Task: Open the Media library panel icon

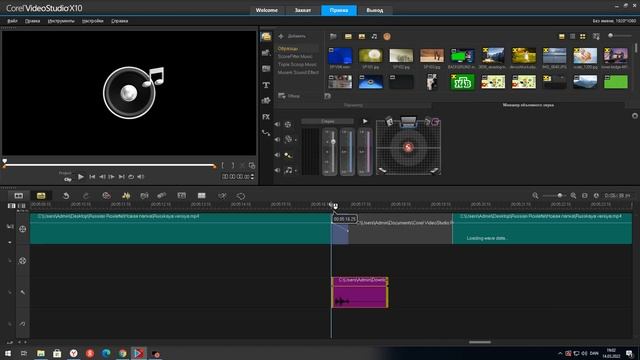Action: (x=266, y=37)
